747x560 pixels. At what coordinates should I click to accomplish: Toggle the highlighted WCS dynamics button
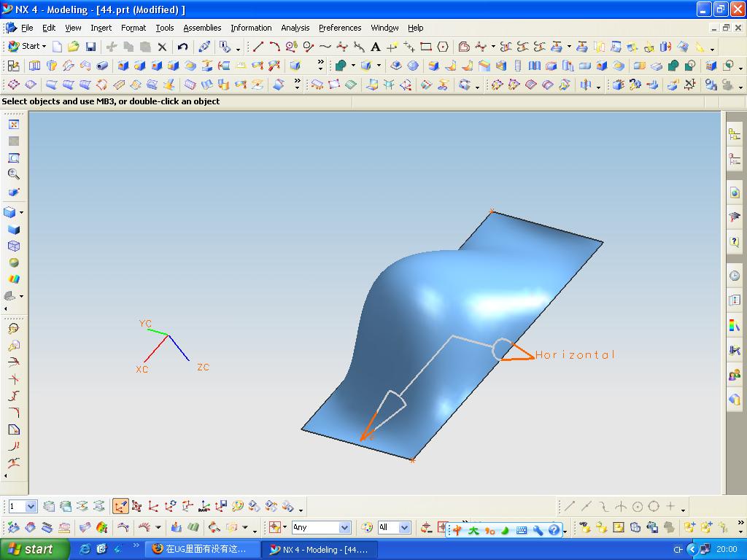(120, 506)
